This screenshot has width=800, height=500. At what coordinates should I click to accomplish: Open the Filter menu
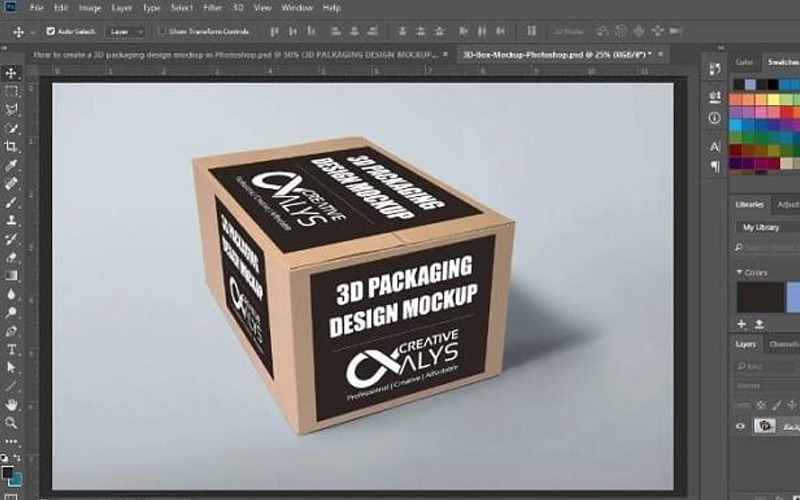coord(213,8)
